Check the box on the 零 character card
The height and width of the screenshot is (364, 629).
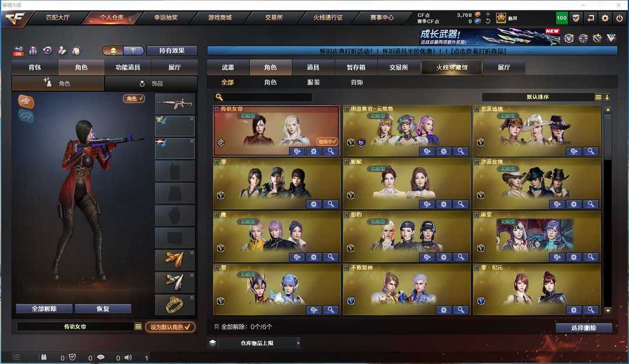tap(217, 162)
